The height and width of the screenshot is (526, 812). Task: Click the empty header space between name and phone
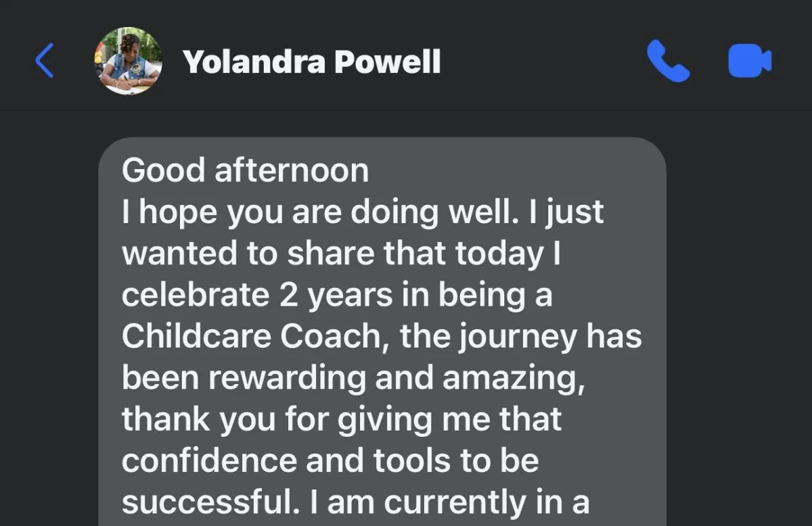pos(541,62)
